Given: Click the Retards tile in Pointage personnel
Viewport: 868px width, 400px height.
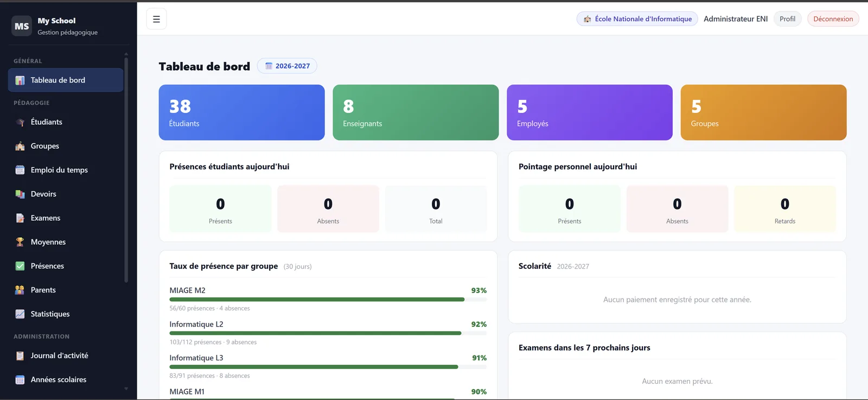Looking at the screenshot, I should point(785,209).
